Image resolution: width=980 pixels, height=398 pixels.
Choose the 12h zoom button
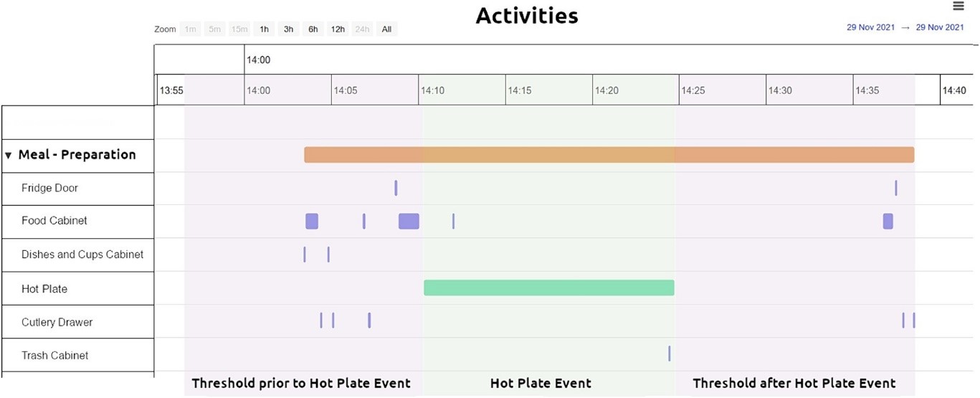click(x=338, y=29)
